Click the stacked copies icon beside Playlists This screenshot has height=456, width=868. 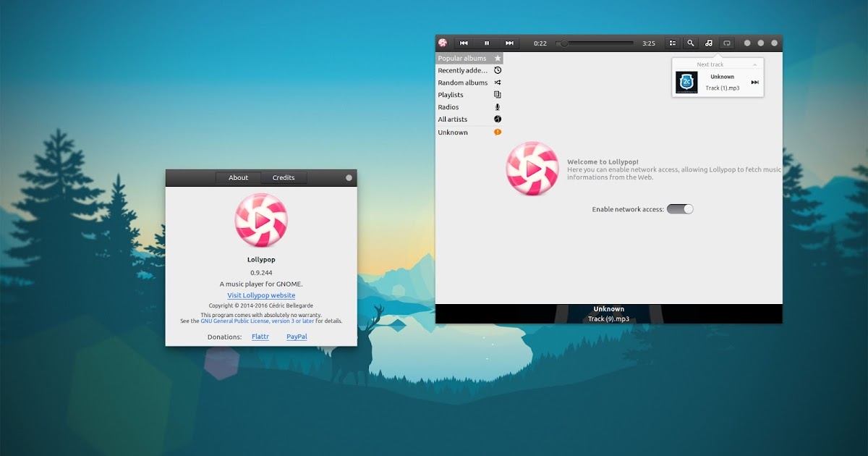tap(497, 94)
